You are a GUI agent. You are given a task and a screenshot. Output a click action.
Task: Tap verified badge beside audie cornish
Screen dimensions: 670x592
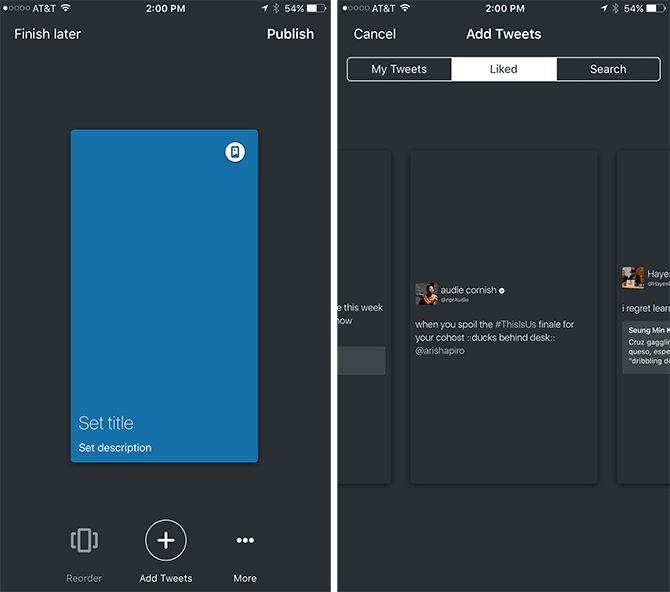[x=502, y=290]
